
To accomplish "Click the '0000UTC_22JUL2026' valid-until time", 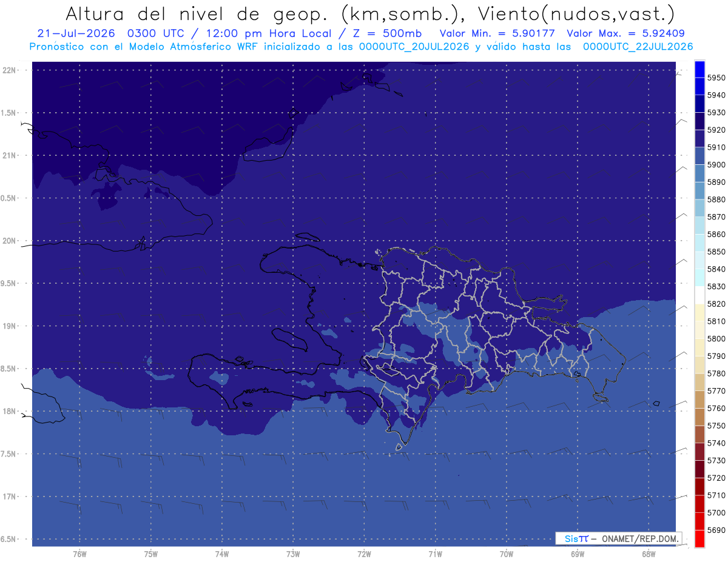I will point(638,47).
